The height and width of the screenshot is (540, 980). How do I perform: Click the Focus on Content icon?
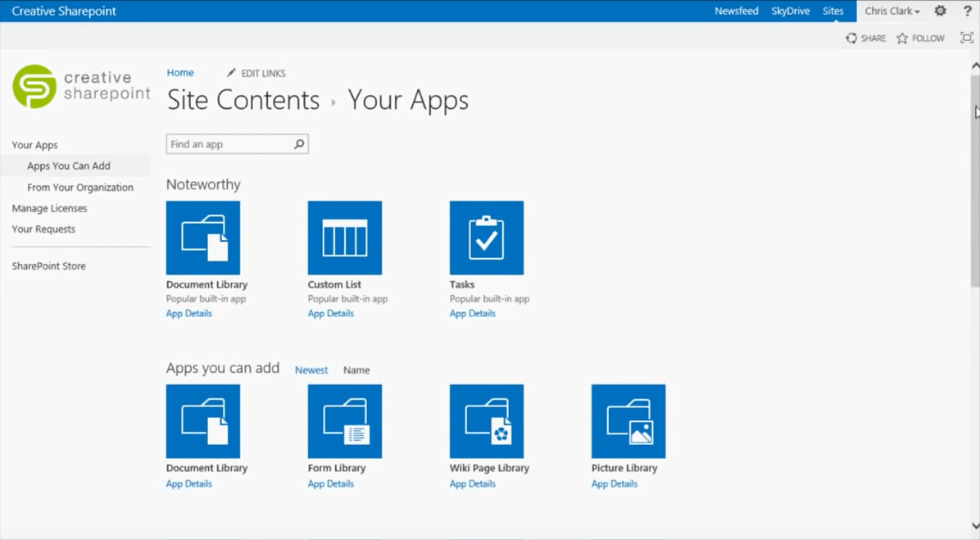coord(967,39)
